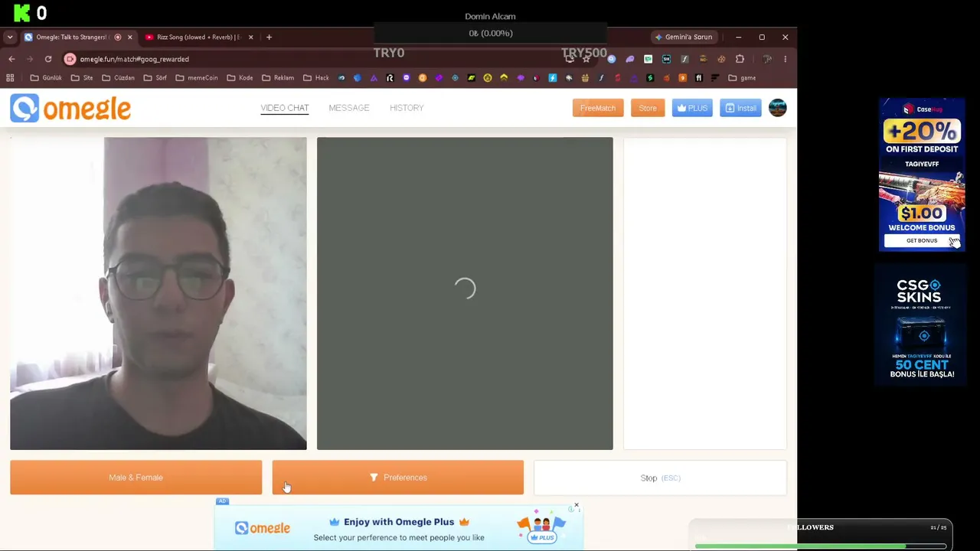This screenshot has width=980, height=551.
Task: Open the green S bookmark icon
Action: (x=650, y=77)
